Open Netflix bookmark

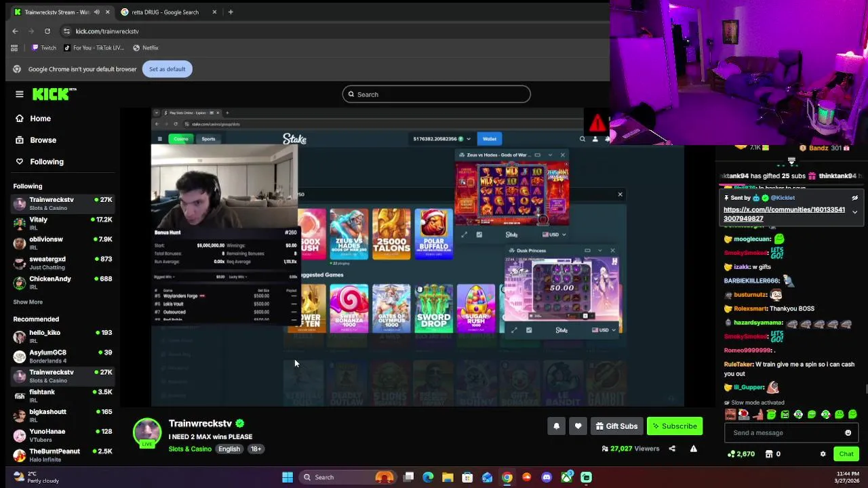pyautogui.click(x=146, y=48)
